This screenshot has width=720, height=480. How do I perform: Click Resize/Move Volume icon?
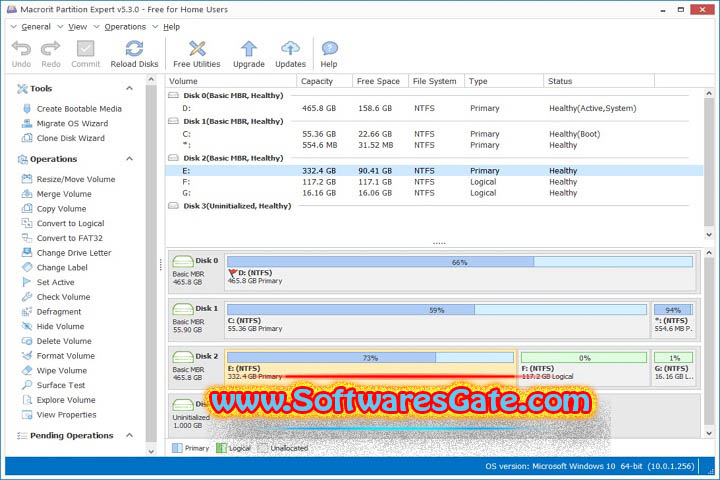pos(27,179)
